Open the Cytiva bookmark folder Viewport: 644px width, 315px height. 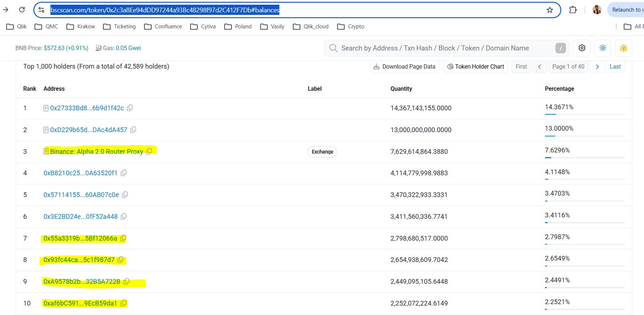[x=203, y=26]
